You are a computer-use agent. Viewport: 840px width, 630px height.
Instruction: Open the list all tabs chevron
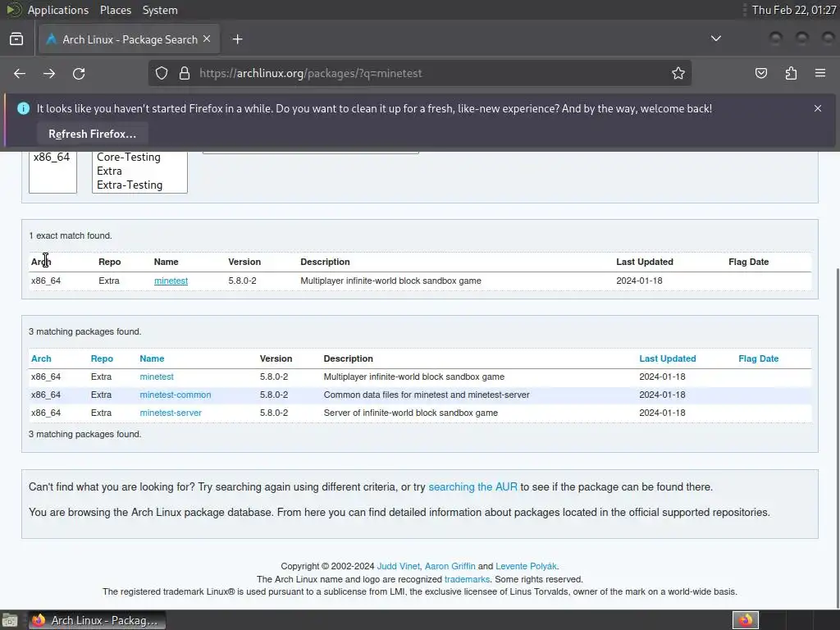coord(715,39)
